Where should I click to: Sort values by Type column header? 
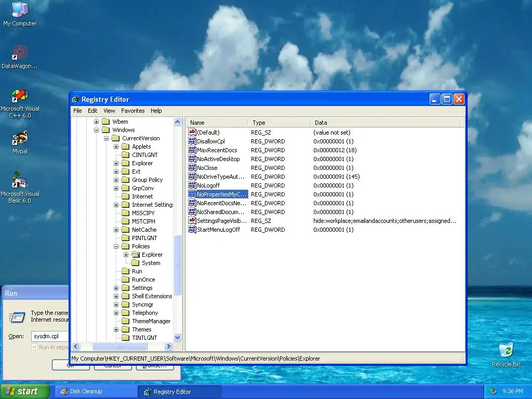coord(279,123)
